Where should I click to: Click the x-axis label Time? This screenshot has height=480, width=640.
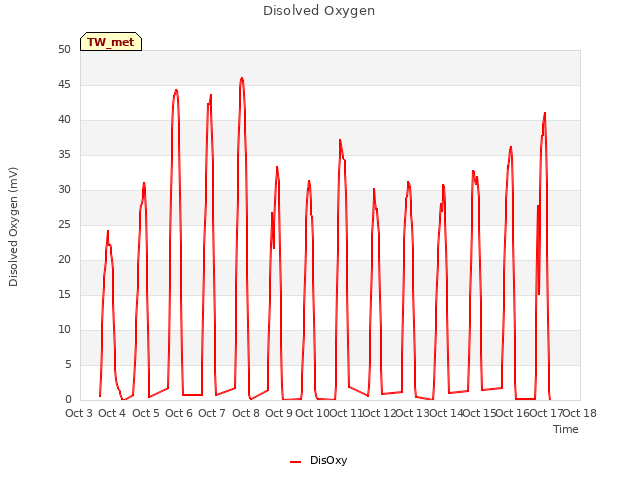566,429
